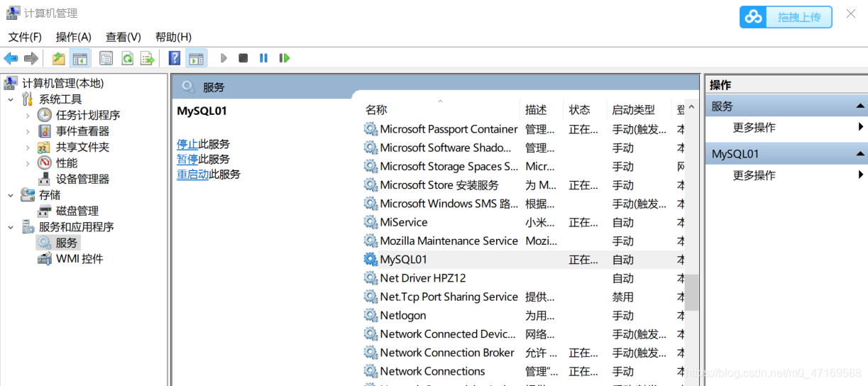868x386 pixels.
Task: Select the MiService service row
Action: pyautogui.click(x=523, y=222)
